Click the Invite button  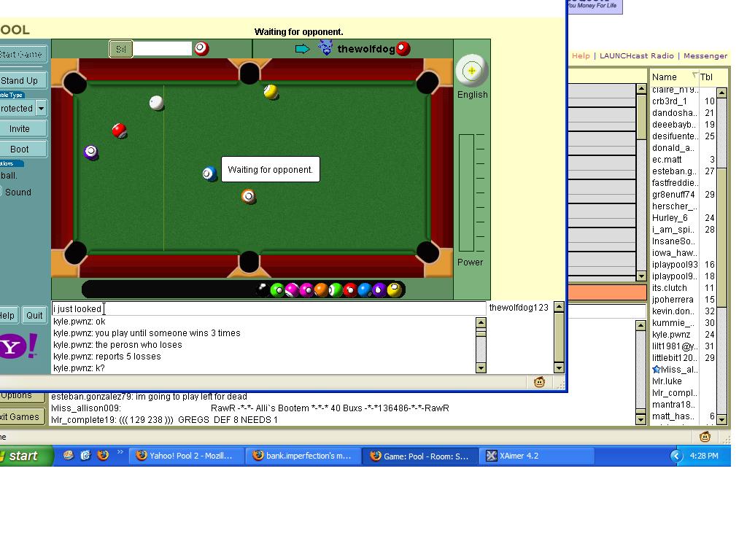tap(23, 128)
